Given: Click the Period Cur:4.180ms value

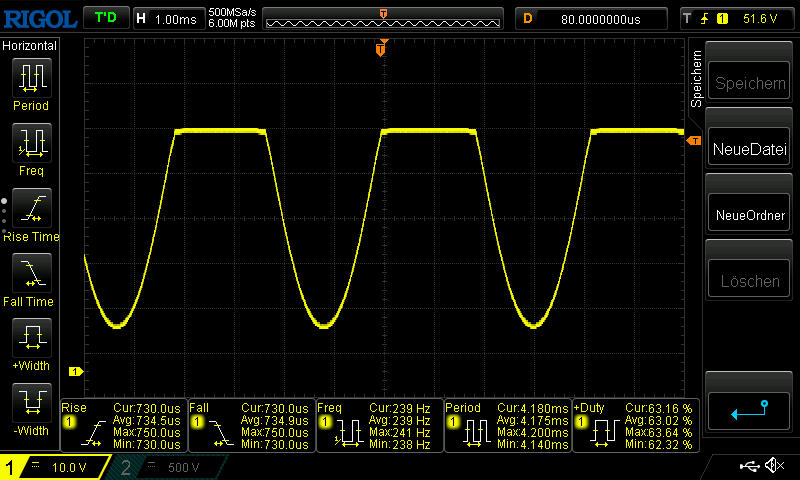Looking at the screenshot, I should point(533,409).
